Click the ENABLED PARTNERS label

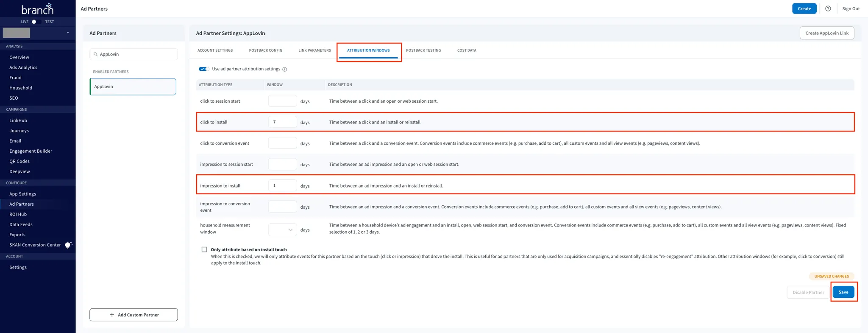(x=111, y=72)
